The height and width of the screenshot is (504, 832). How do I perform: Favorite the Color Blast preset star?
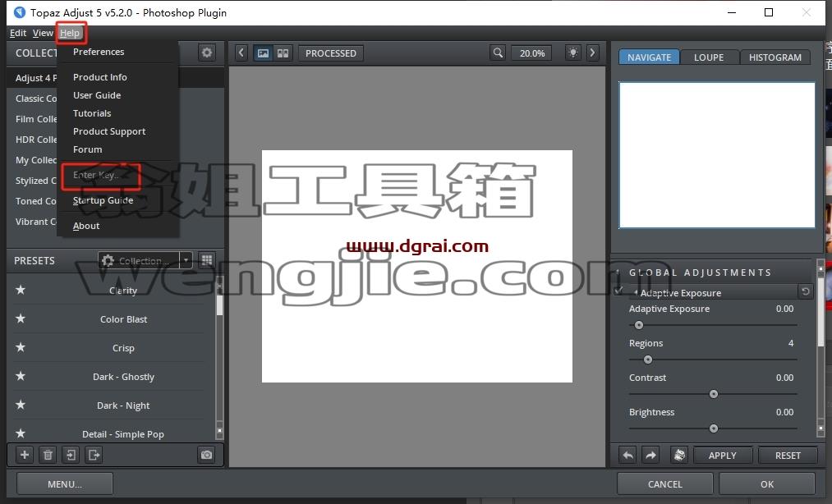(x=21, y=318)
